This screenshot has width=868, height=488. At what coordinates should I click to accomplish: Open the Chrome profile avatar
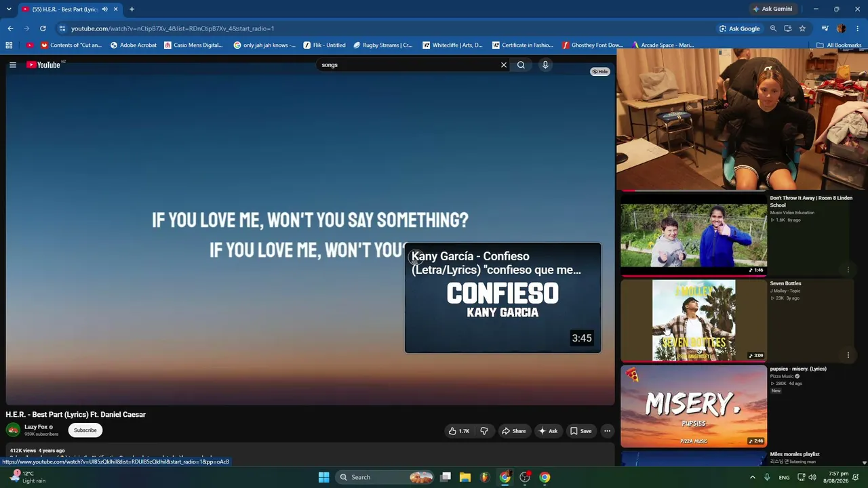click(x=842, y=28)
